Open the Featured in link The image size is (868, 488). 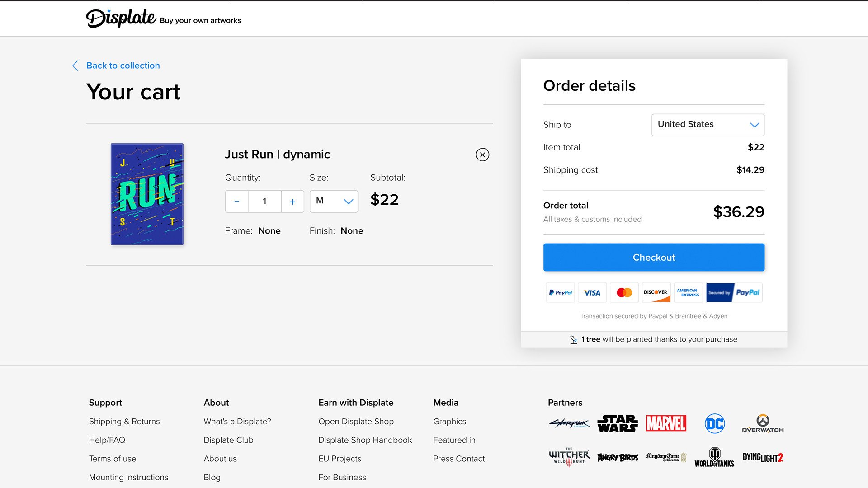click(x=454, y=440)
